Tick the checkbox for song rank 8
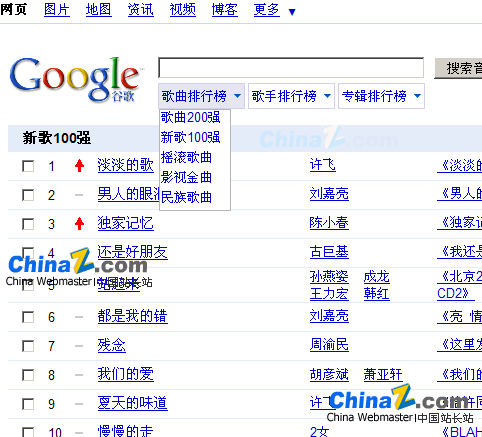The height and width of the screenshot is (437, 482). coord(28,375)
